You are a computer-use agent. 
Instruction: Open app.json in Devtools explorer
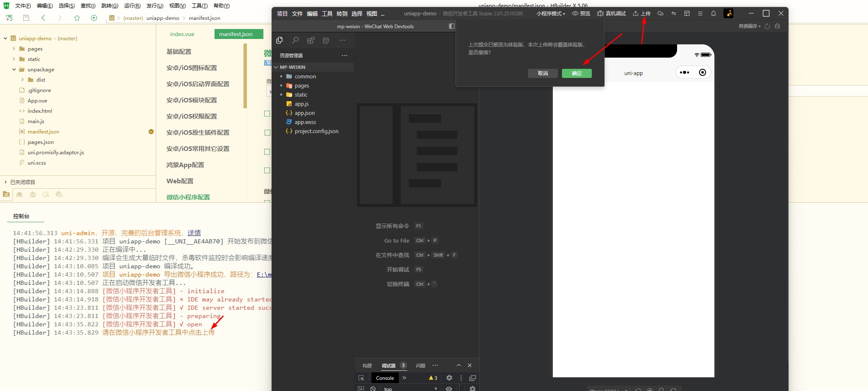(305, 113)
